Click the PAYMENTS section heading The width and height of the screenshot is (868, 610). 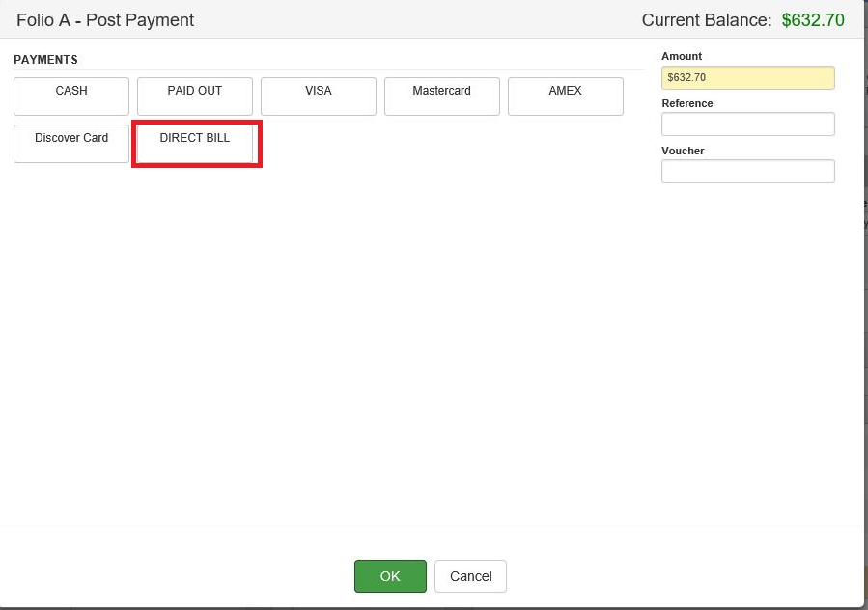(x=45, y=59)
